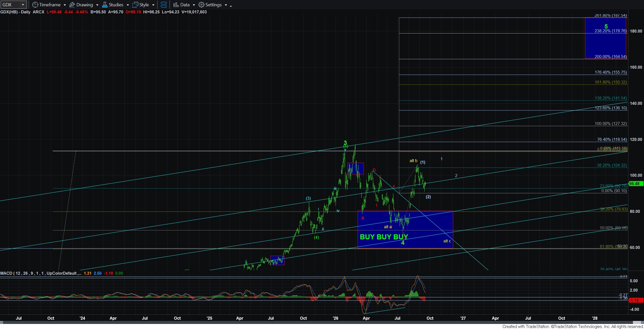Screen dimensions: 644x329
Task: Open the GDX symbol dropdown arrow
Action: pos(23,5)
